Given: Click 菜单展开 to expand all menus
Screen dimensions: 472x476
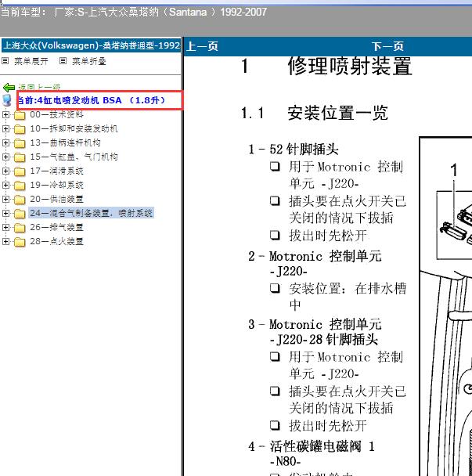Looking at the screenshot, I should (x=31, y=61).
